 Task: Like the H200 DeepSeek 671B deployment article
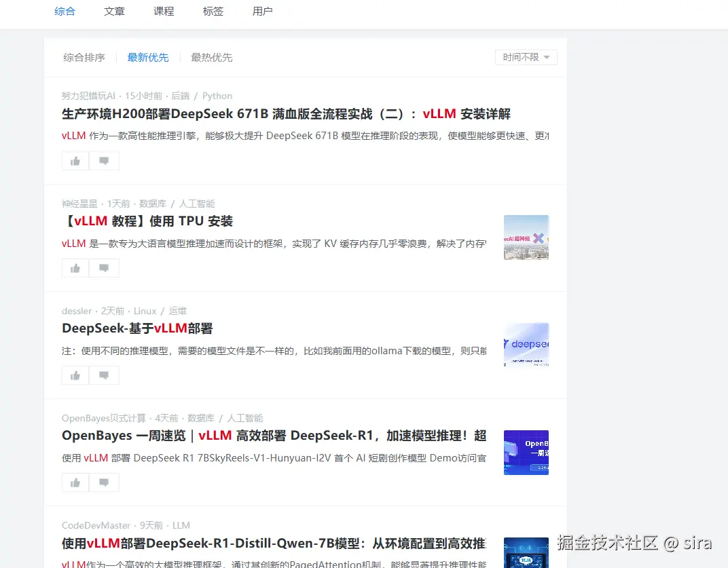75,161
